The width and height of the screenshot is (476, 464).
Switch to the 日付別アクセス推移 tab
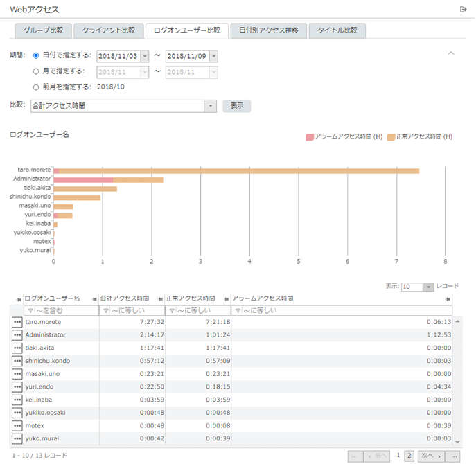click(269, 30)
